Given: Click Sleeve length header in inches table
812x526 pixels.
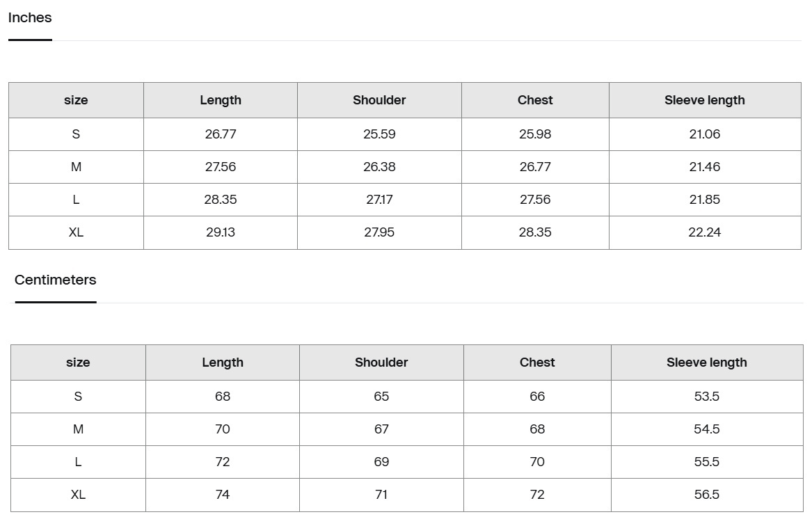Looking at the screenshot, I should [704, 100].
